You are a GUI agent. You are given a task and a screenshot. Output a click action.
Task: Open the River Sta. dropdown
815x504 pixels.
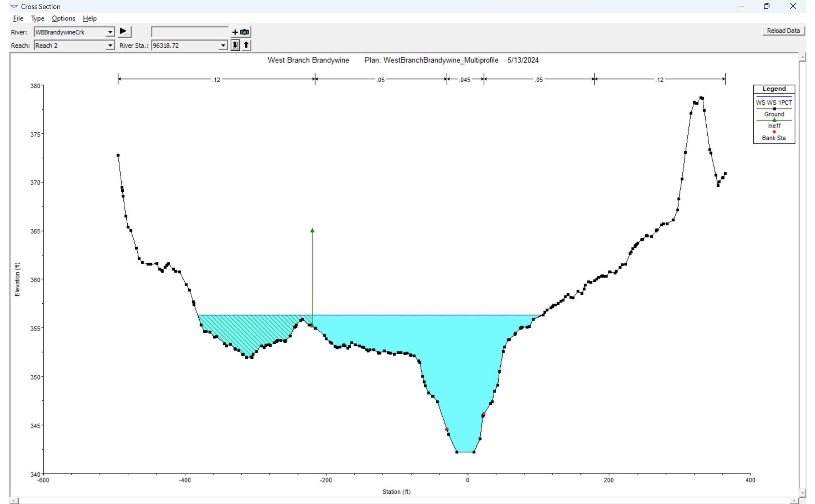pyautogui.click(x=223, y=45)
